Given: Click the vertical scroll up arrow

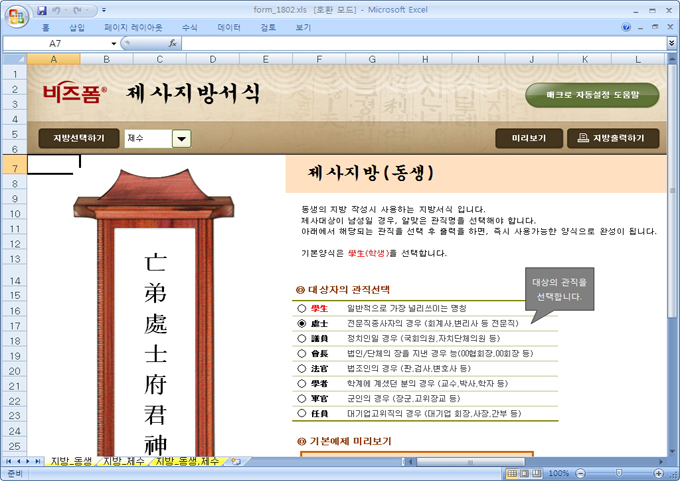Looking at the screenshot, I should 672,59.
